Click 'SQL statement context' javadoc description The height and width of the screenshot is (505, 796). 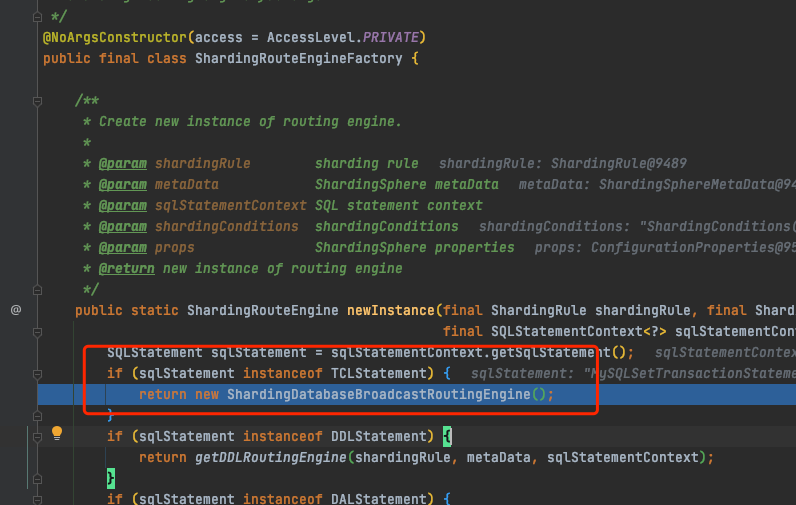point(399,206)
